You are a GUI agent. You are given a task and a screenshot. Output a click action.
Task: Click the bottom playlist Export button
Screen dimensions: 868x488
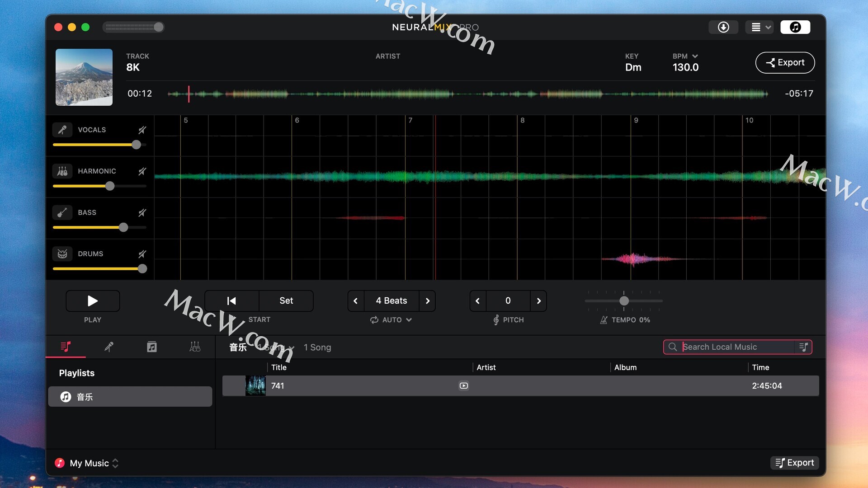point(794,463)
